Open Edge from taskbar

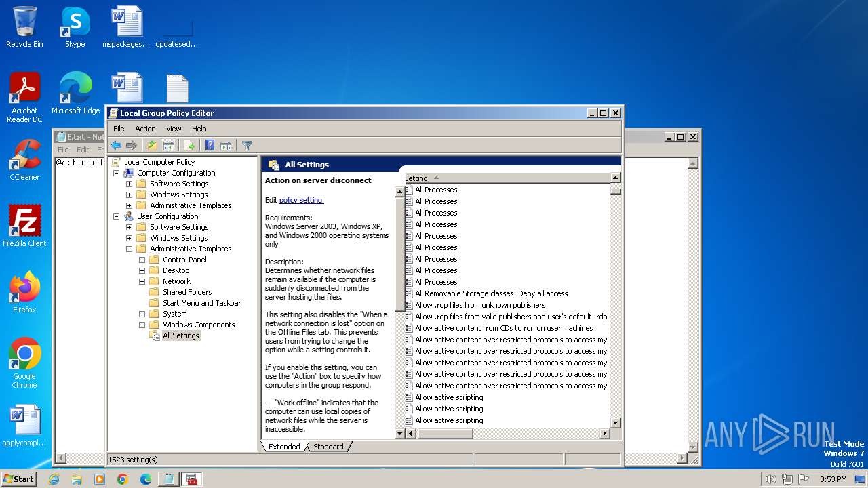point(146,479)
